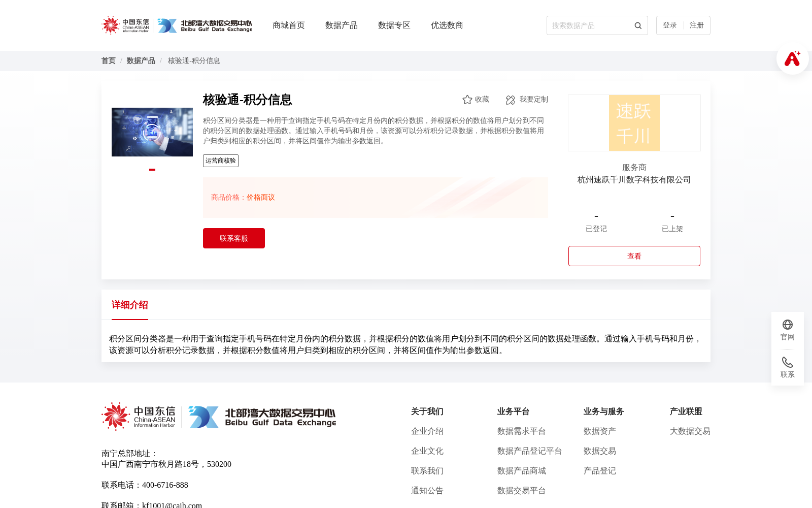Click the 产业联盟 footer heading
The width and height of the screenshot is (812, 508).
pyautogui.click(x=686, y=411)
